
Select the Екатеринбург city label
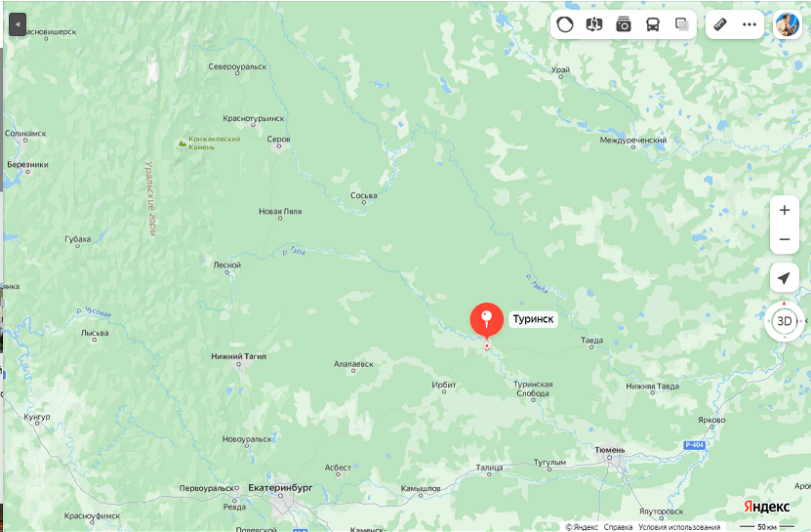point(280,487)
